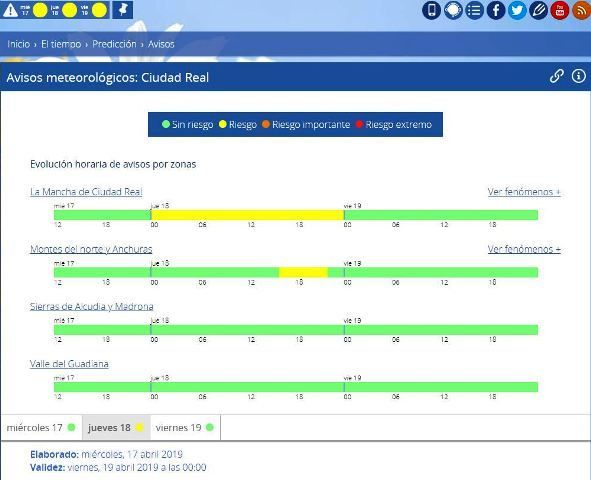Click the warning triangle alert icon
Screen dimensions: 591x480
point(11,10)
